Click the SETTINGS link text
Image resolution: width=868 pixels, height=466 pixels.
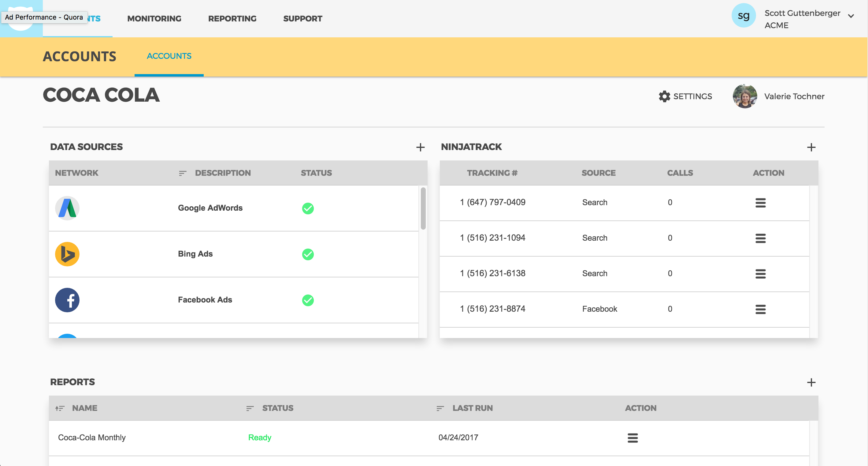pos(692,96)
